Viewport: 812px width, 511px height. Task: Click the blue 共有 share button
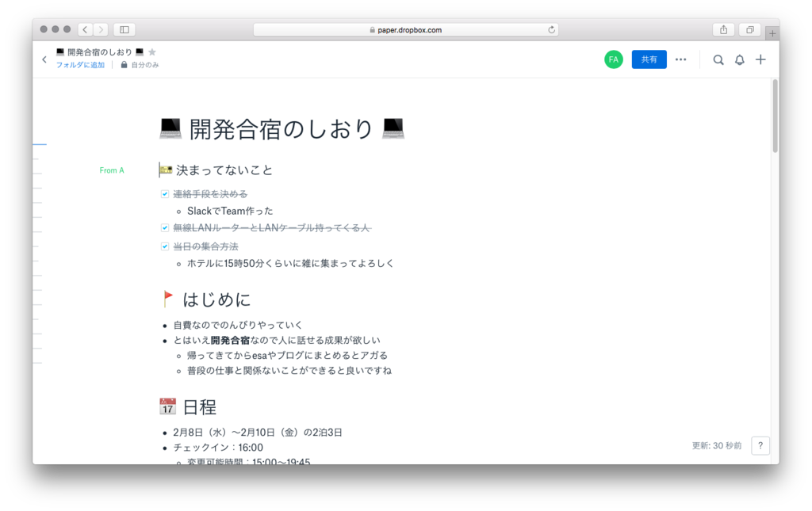[x=649, y=59]
